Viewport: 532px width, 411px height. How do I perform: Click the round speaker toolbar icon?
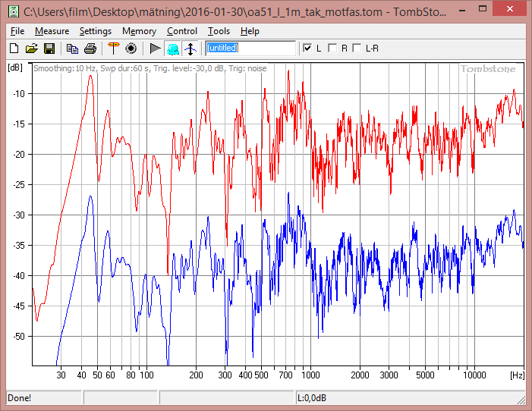(131, 49)
